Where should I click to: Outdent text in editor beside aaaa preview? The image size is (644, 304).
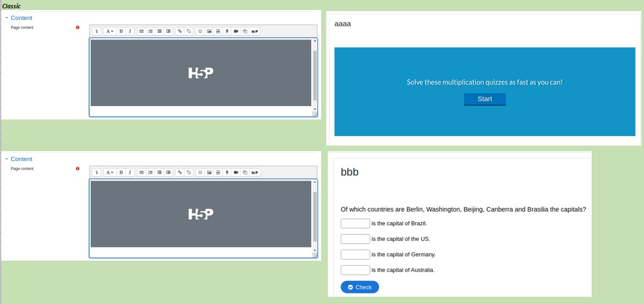click(159, 31)
